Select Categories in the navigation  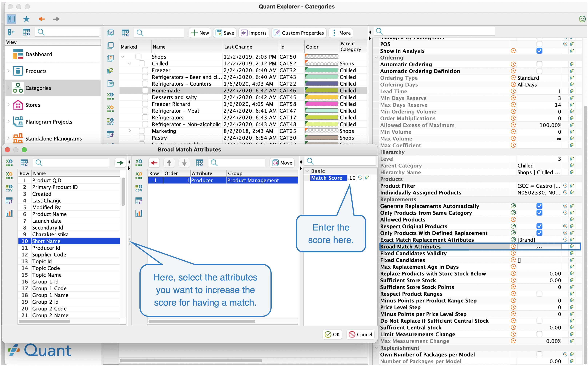point(53,88)
